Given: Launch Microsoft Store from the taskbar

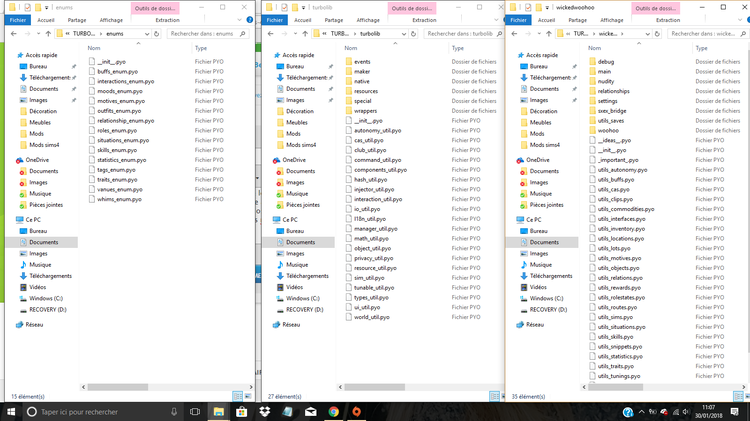Looking at the screenshot, I should 242,411.
